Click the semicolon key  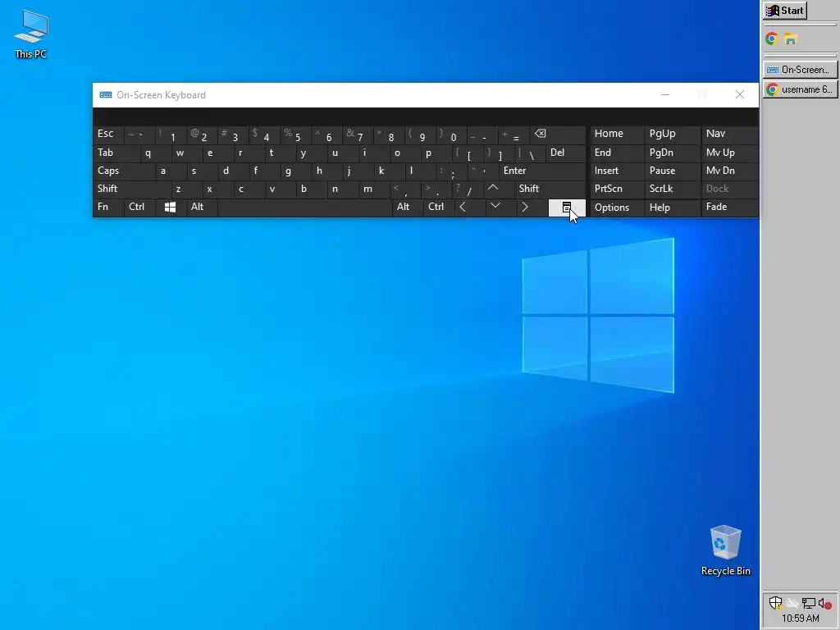450,171
